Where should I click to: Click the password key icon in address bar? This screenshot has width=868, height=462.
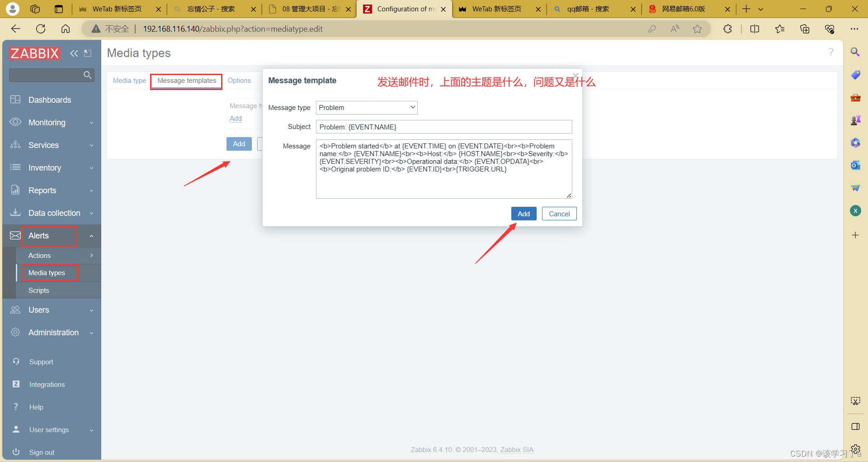pos(652,29)
